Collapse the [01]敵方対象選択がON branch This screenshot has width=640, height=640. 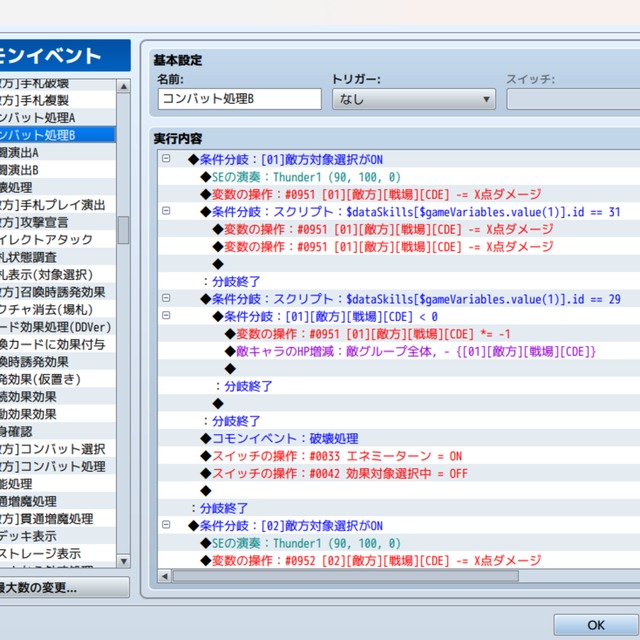click(x=166, y=159)
